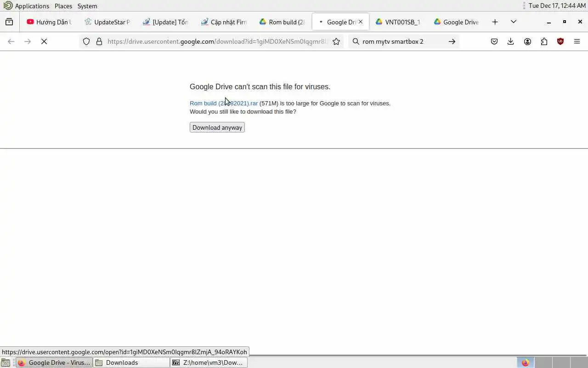Screen dimensions: 588x368
Task: Switch to the VNT001SB_1 tab
Action: tap(398, 22)
